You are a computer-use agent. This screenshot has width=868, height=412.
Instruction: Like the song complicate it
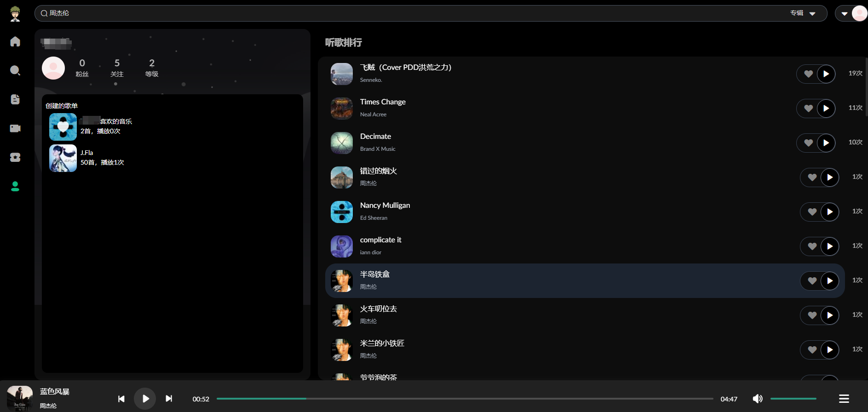(812, 246)
